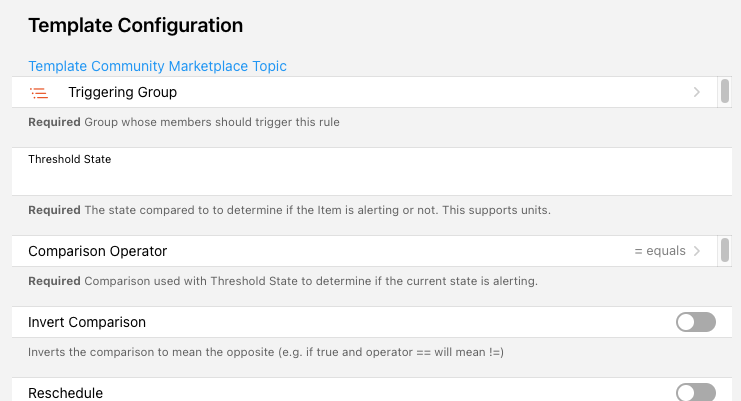The height and width of the screenshot is (401, 741).
Task: Click the Template Configuration heading
Action: click(x=135, y=25)
